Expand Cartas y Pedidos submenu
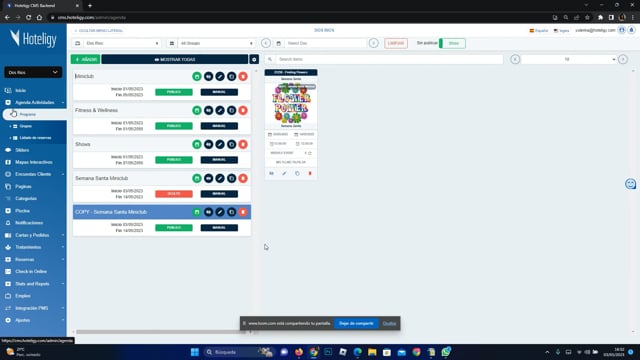 [x=33, y=235]
